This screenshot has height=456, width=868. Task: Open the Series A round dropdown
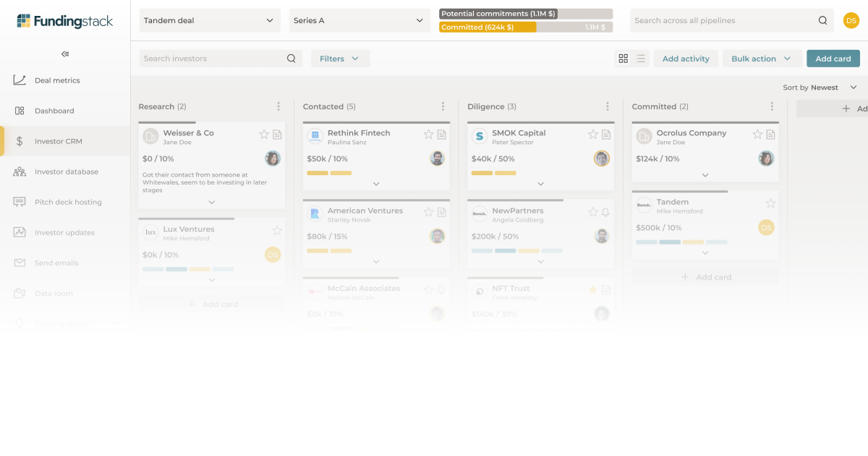359,20
